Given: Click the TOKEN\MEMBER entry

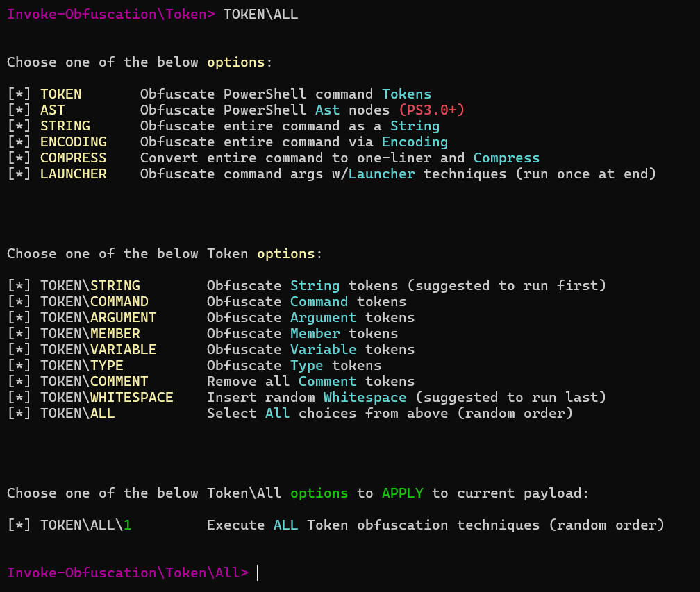Looking at the screenshot, I should [x=90, y=333].
